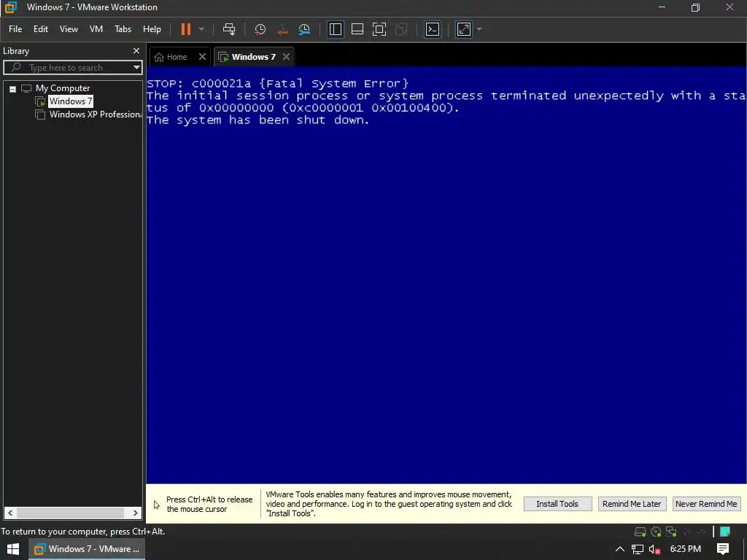
Task: Close the Windows 7 tab
Action: click(286, 57)
